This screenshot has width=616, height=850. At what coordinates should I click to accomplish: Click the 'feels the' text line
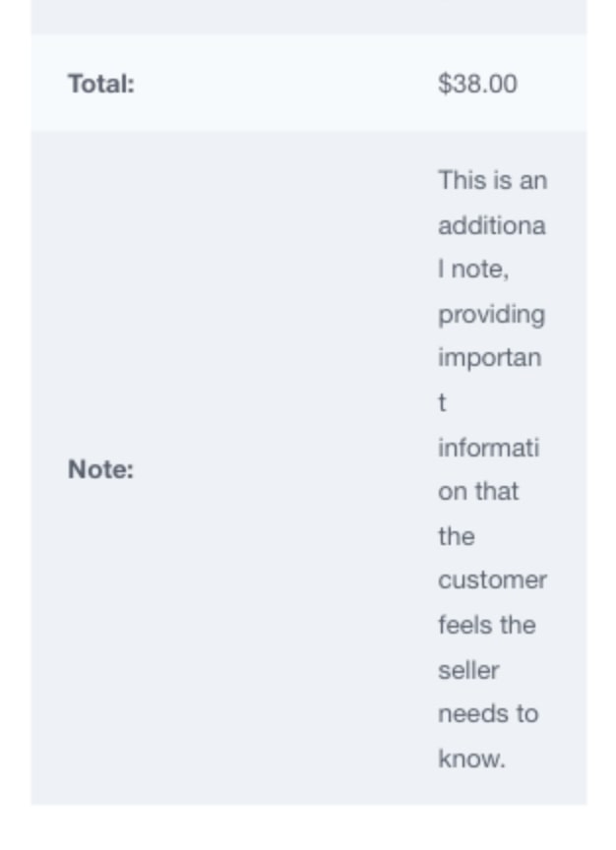[x=486, y=625]
